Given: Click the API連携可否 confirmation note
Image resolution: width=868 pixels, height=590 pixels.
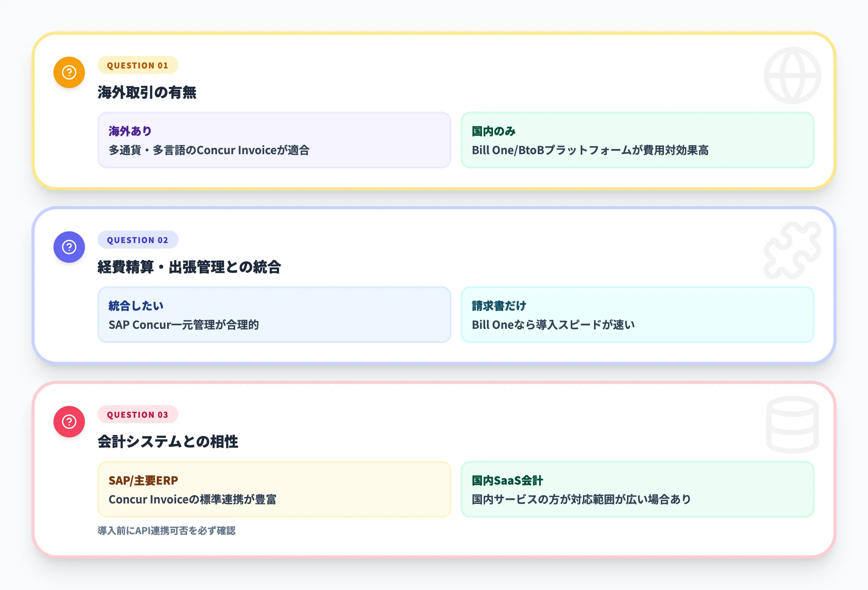Looking at the screenshot, I should click(166, 530).
